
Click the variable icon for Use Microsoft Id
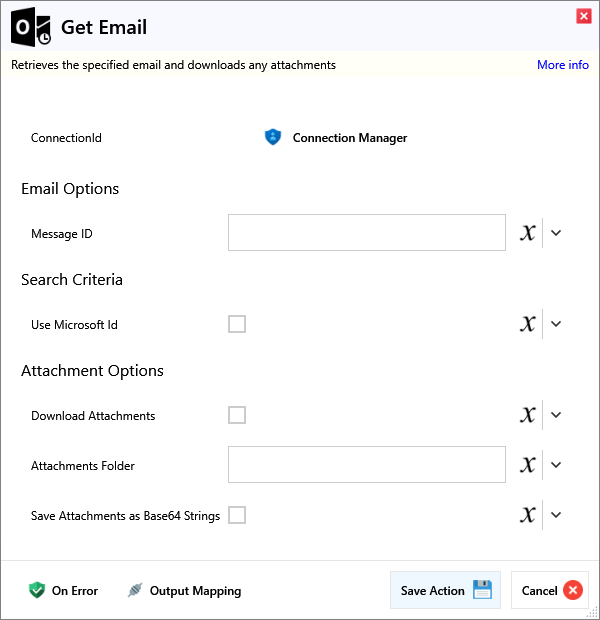coord(528,324)
